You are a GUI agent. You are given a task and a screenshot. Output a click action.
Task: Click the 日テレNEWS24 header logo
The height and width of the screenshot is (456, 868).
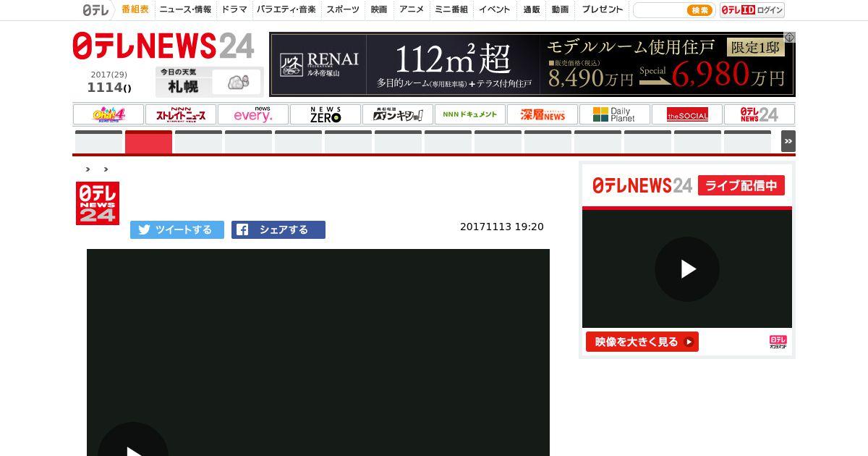pos(163,46)
